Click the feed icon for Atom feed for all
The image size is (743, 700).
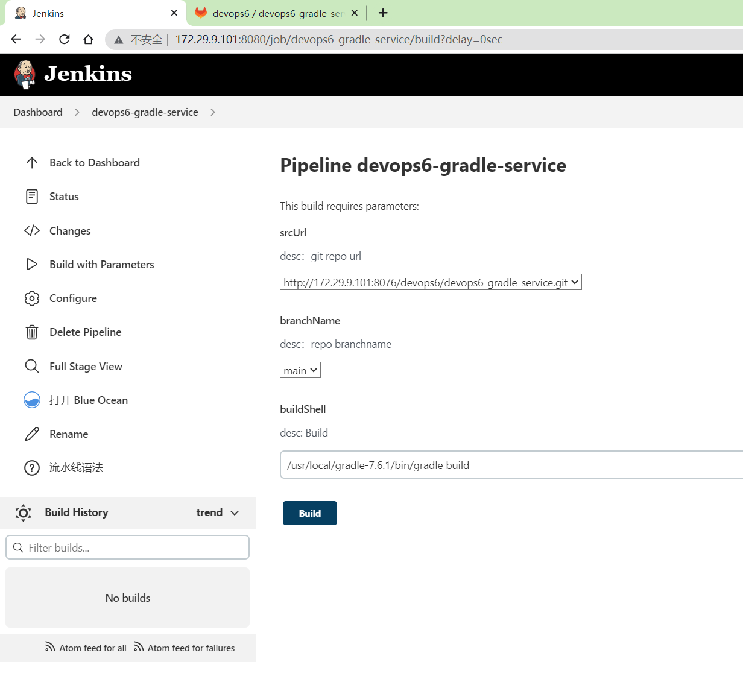[x=50, y=647]
